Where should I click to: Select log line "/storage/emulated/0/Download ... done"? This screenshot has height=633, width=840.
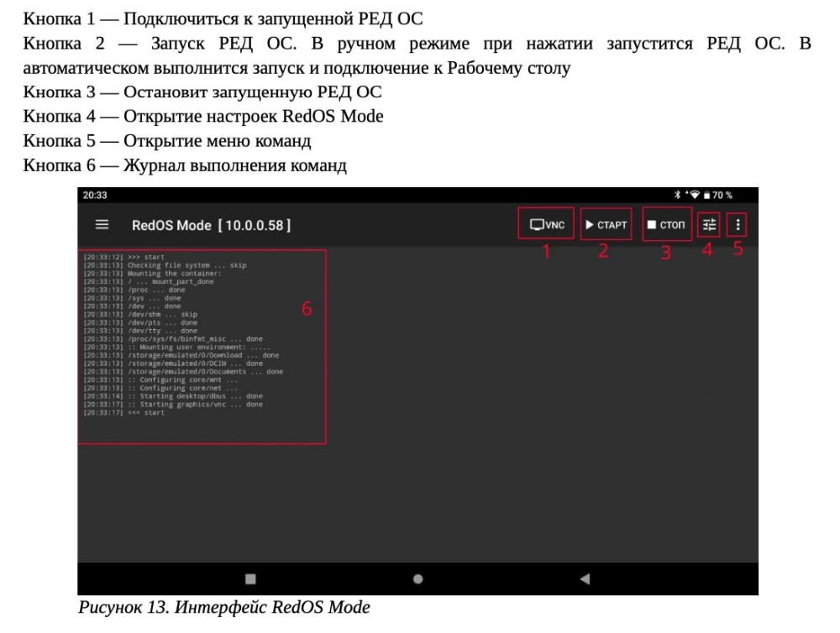(x=181, y=355)
